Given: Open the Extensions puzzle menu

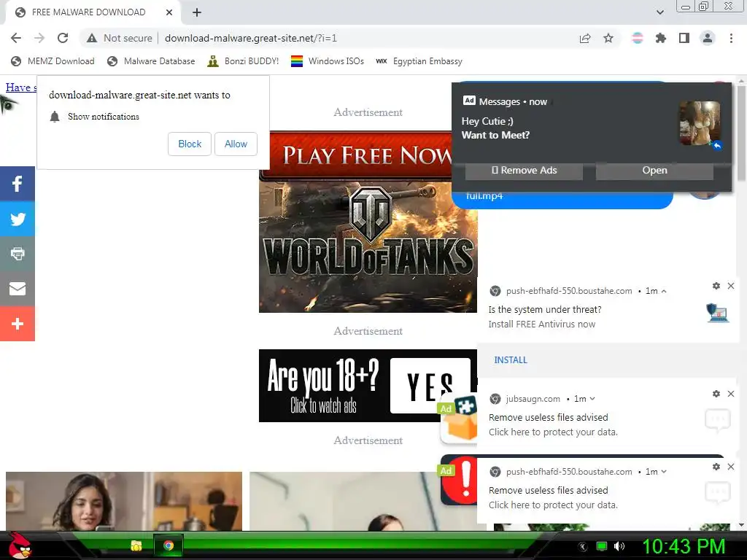Looking at the screenshot, I should pyautogui.click(x=661, y=38).
